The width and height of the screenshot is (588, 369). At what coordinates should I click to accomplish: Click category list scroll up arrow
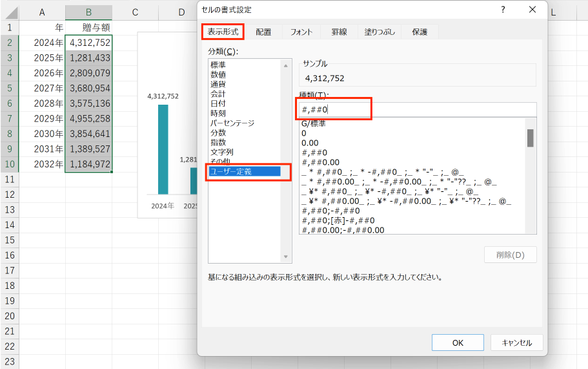(x=286, y=66)
